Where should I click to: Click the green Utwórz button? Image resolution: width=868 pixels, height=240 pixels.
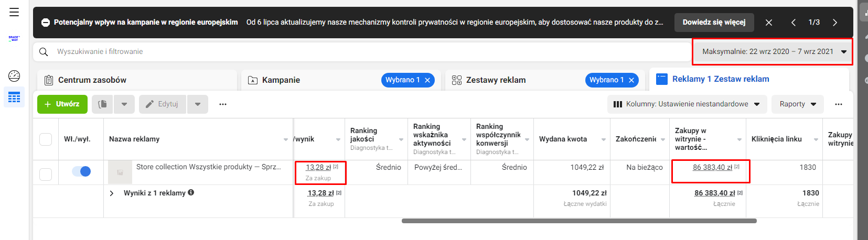[62, 104]
